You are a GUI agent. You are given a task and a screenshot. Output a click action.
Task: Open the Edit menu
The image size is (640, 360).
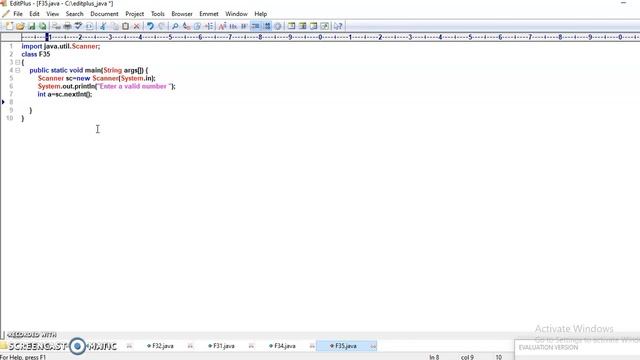pyautogui.click(x=34, y=14)
